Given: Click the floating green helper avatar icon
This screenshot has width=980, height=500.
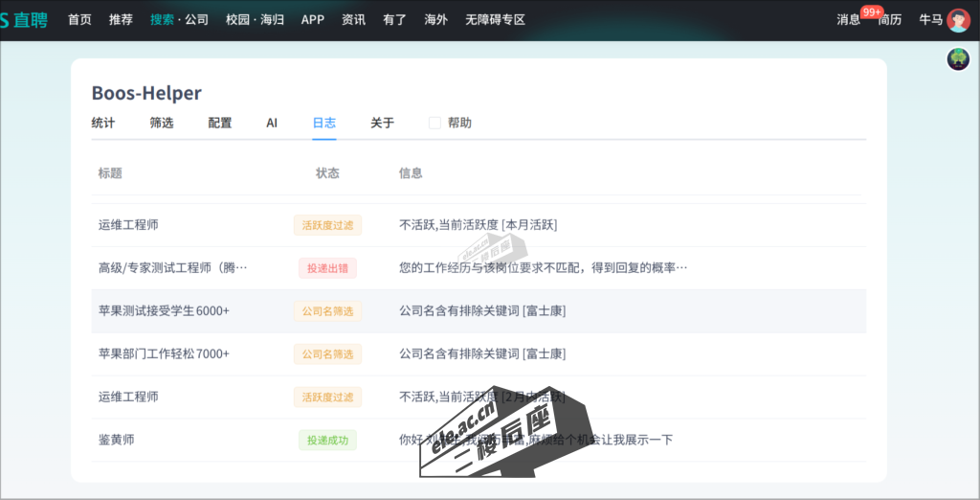Looking at the screenshot, I should pos(958,59).
